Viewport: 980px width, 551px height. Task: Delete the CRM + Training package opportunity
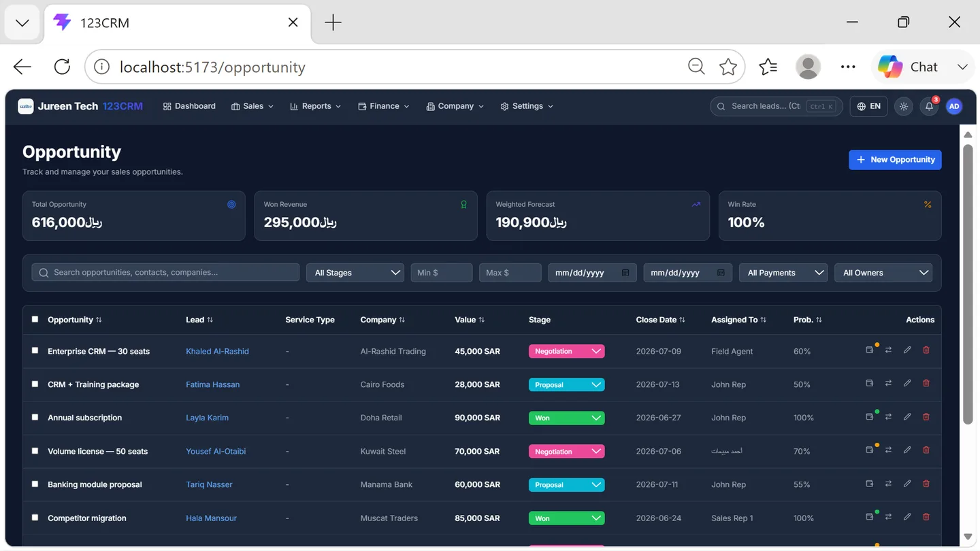[x=926, y=383]
